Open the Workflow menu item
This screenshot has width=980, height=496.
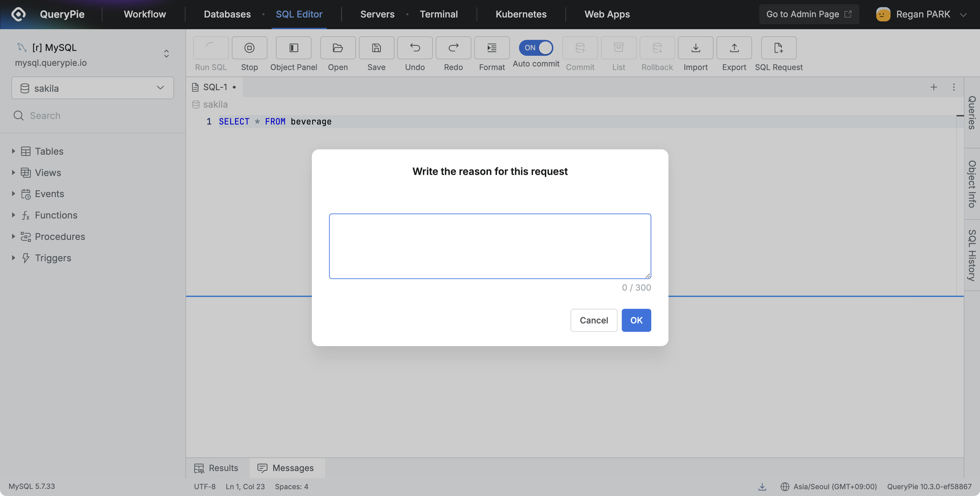click(x=145, y=15)
